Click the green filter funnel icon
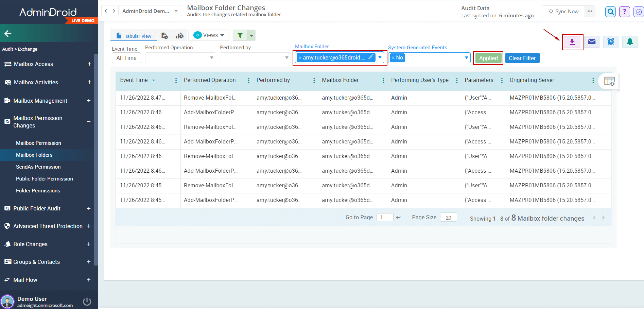This screenshot has width=644, height=309. tap(240, 35)
